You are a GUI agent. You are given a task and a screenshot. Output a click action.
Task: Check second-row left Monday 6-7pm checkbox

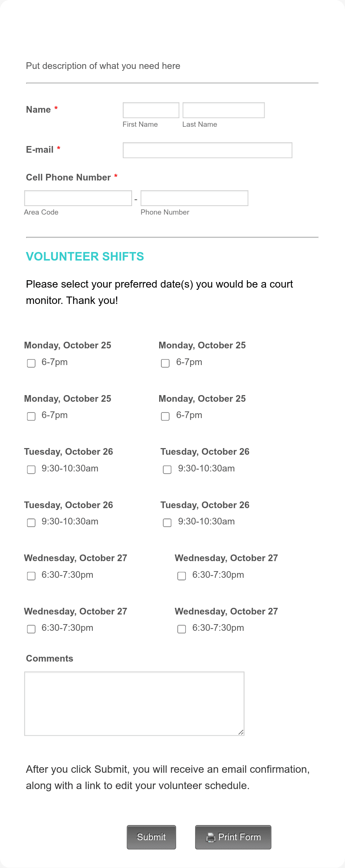tap(31, 416)
